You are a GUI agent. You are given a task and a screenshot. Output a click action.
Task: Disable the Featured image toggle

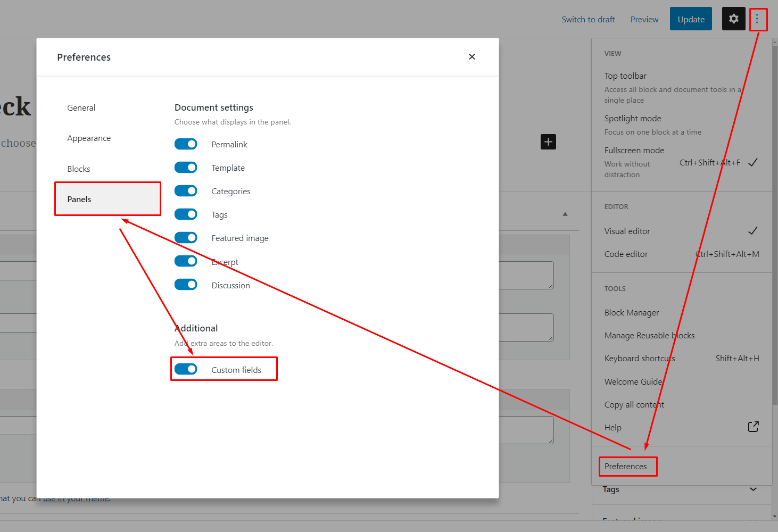[186, 238]
